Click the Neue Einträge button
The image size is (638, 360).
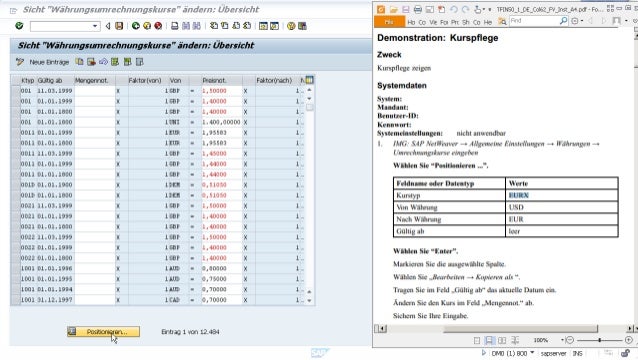(x=49, y=62)
